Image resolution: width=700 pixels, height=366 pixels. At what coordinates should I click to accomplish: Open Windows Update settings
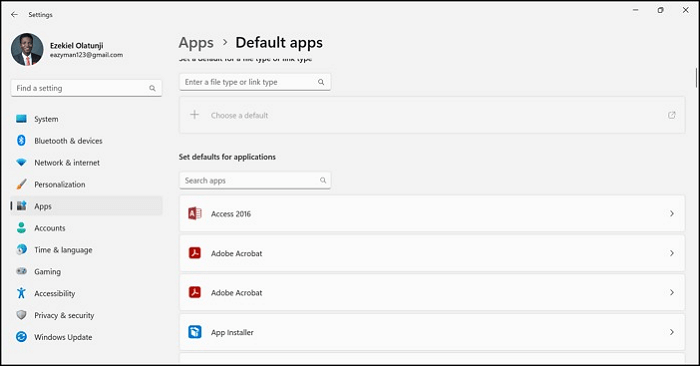pyautogui.click(x=86, y=337)
